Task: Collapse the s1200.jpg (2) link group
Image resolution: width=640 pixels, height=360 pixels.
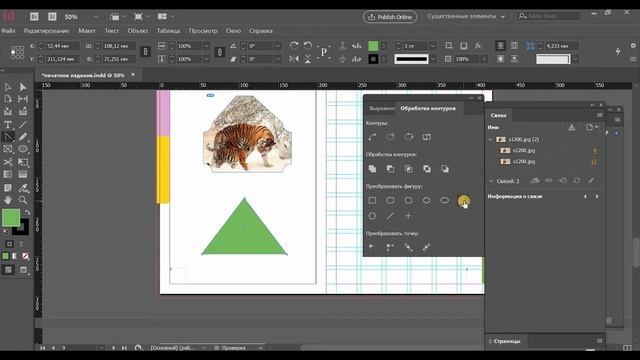Action: (x=491, y=139)
